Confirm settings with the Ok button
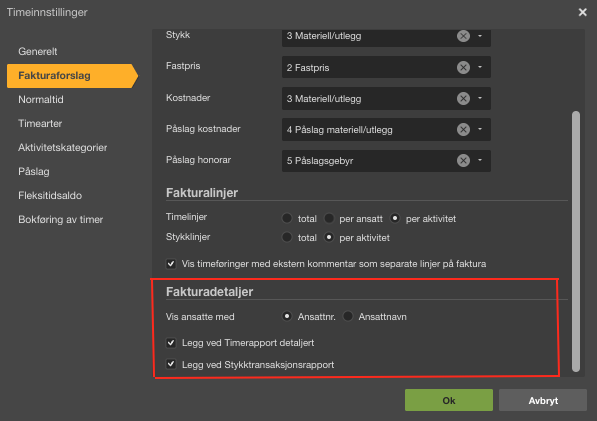The width and height of the screenshot is (597, 421). (x=449, y=400)
